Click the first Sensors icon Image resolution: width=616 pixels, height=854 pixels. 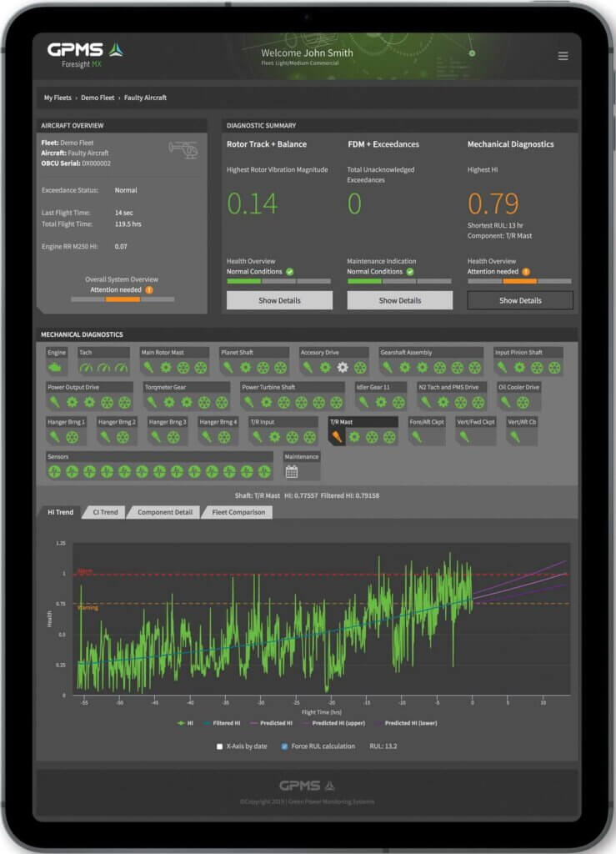tap(54, 472)
